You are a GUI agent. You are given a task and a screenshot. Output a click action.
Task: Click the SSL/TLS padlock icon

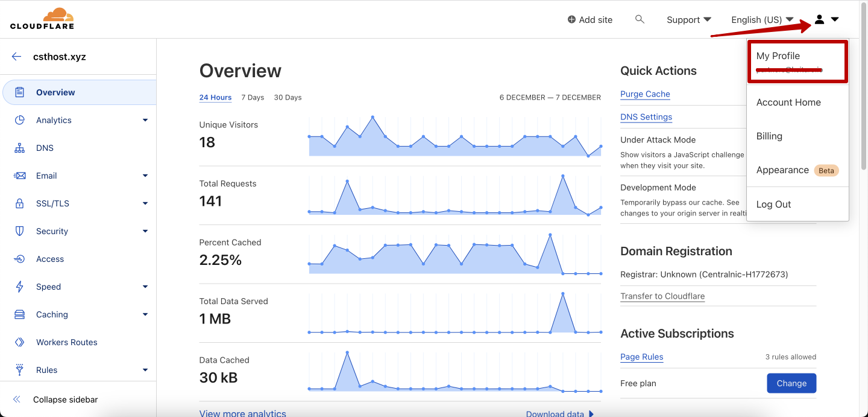click(x=20, y=203)
